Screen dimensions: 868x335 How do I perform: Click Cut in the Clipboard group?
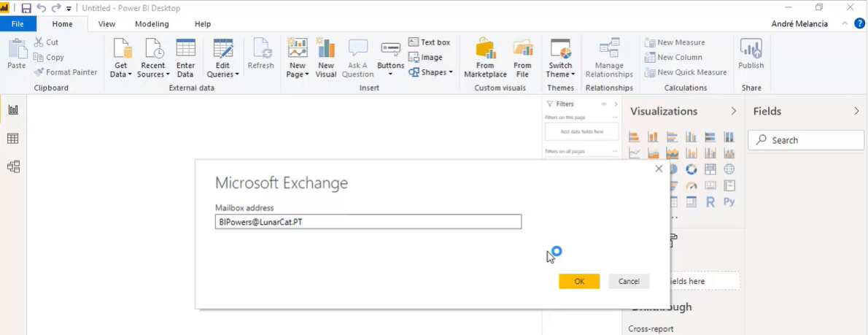(46, 42)
